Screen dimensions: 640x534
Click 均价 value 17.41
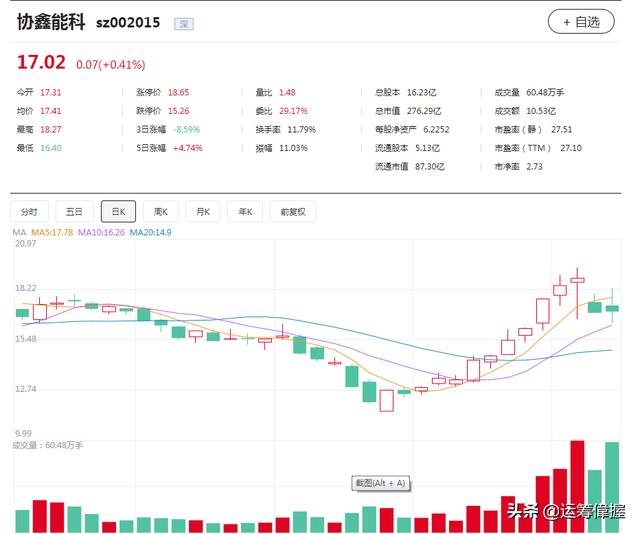[51, 111]
